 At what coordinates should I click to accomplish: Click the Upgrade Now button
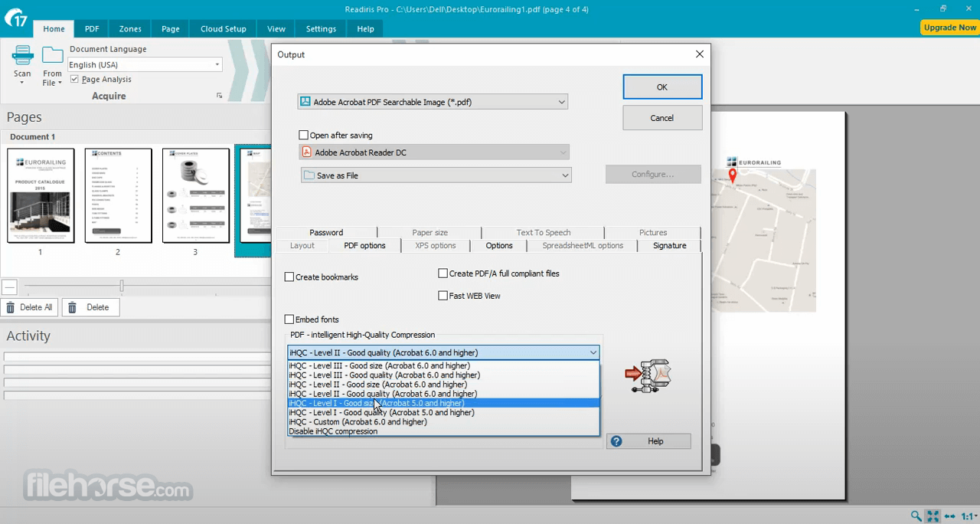949,27
